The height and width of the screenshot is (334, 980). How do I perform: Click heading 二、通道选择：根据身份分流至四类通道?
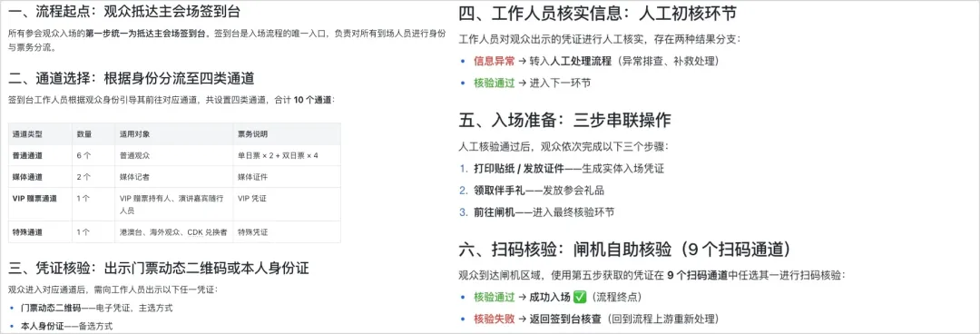[132, 78]
